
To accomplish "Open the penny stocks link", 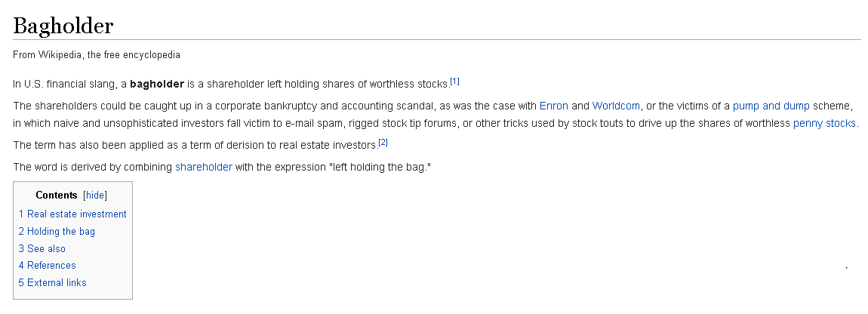I will point(824,123).
